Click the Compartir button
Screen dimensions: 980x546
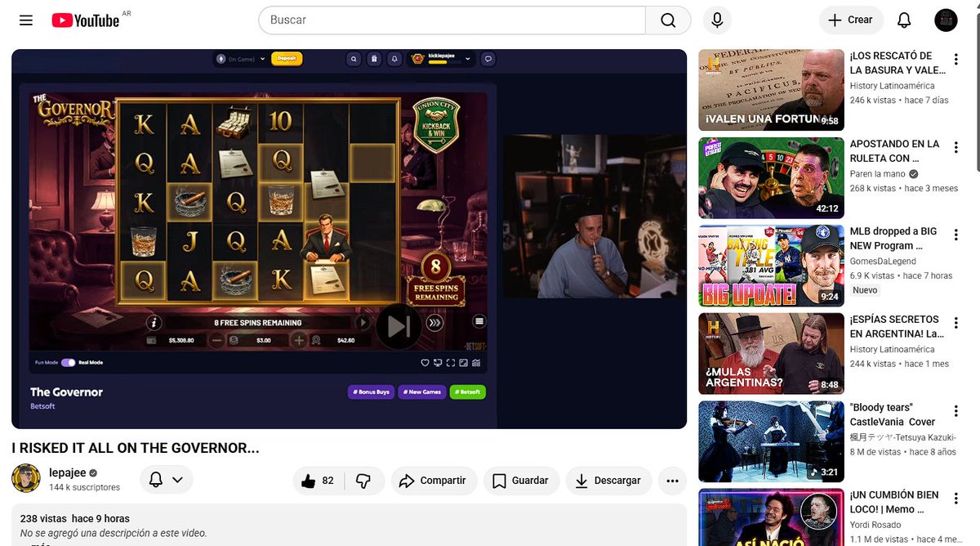433,481
